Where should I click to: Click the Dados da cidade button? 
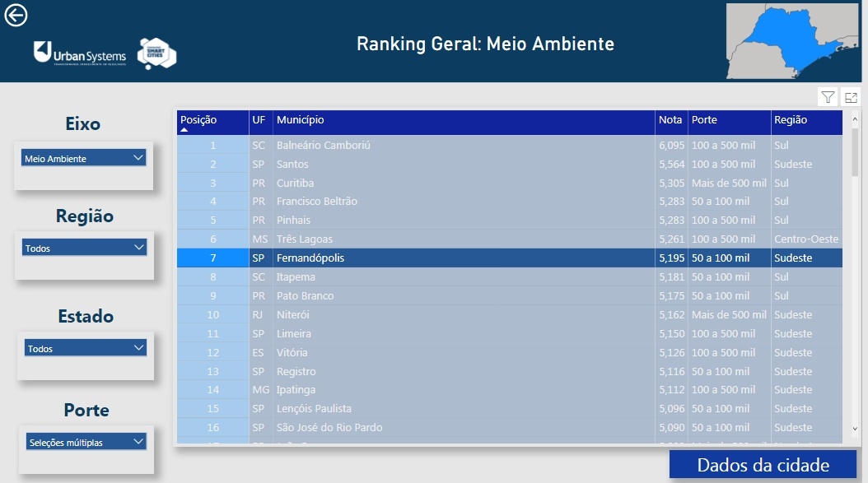763,465
